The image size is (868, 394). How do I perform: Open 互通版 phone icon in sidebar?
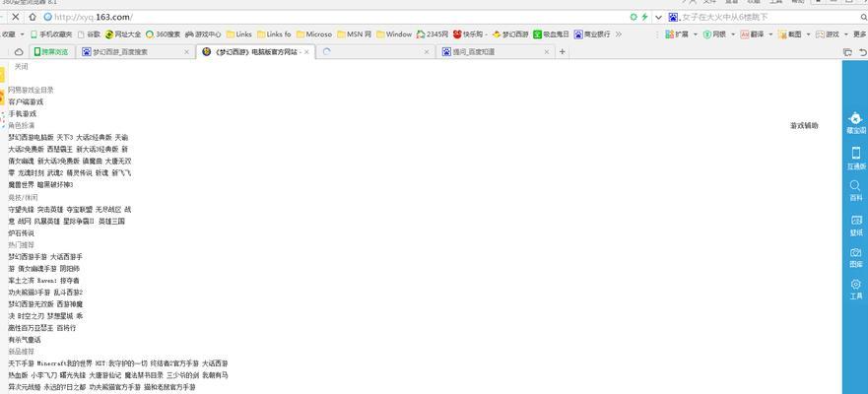[856, 158]
